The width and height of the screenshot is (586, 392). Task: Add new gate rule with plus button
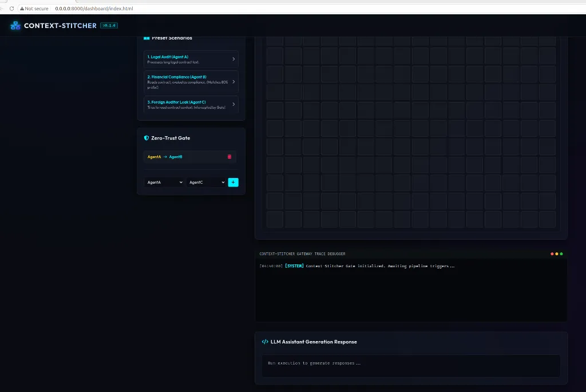pos(233,183)
